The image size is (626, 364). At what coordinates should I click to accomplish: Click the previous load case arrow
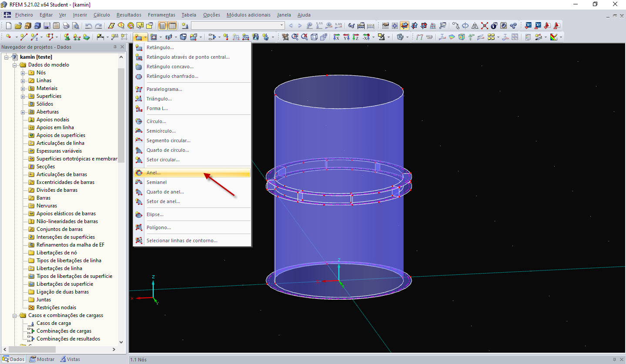291,26
